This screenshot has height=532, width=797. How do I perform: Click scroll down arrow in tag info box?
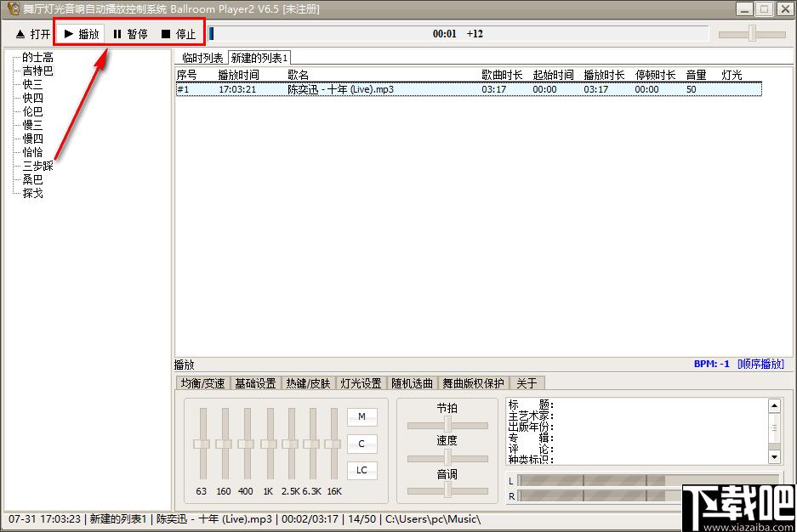pos(774,457)
